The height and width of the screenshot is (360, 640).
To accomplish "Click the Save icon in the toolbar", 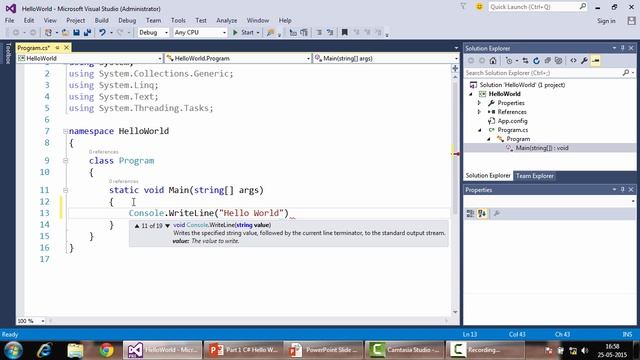I will click(x=76, y=32).
